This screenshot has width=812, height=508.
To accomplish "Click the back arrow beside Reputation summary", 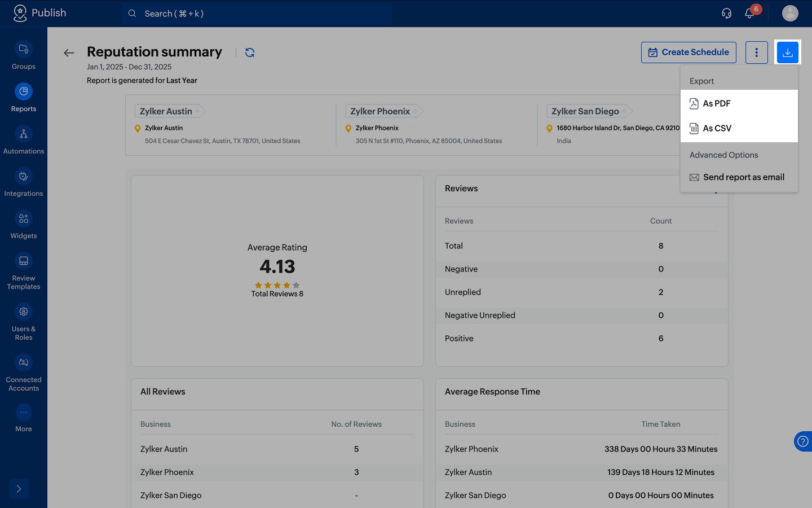I will click(x=69, y=52).
